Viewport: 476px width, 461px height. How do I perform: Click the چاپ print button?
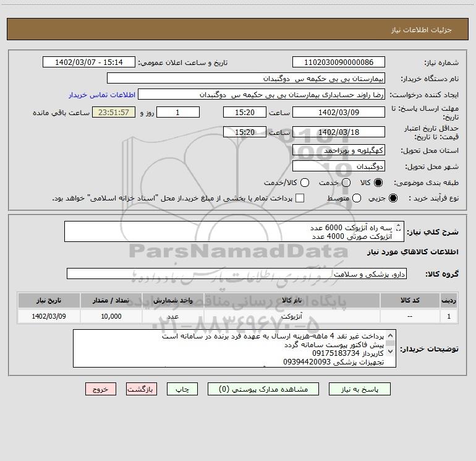pos(182,389)
